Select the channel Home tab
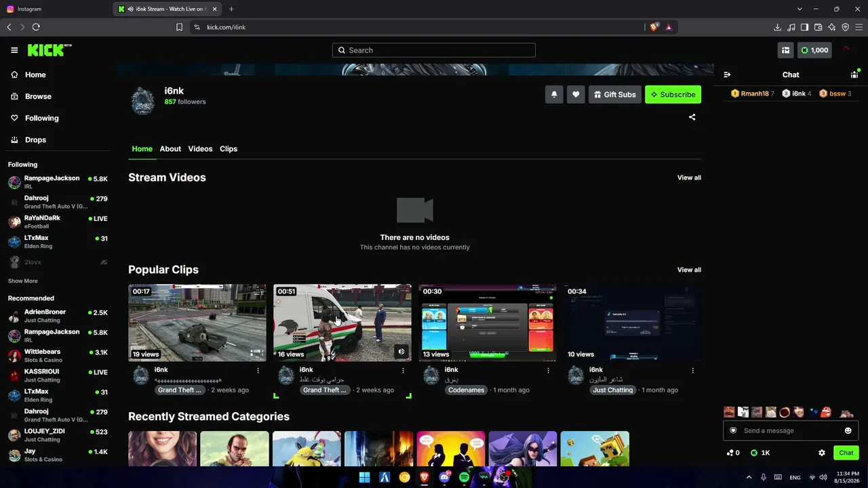This screenshot has width=868, height=488. (x=142, y=149)
